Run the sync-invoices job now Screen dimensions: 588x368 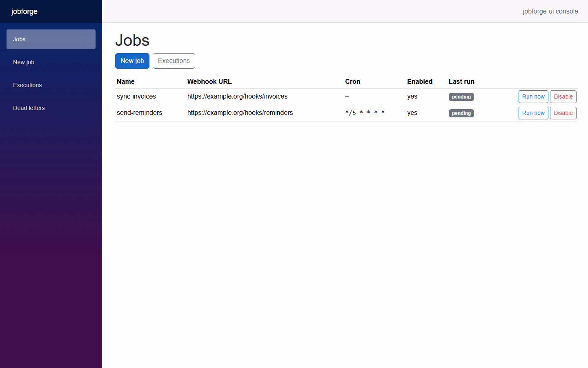[x=533, y=97]
